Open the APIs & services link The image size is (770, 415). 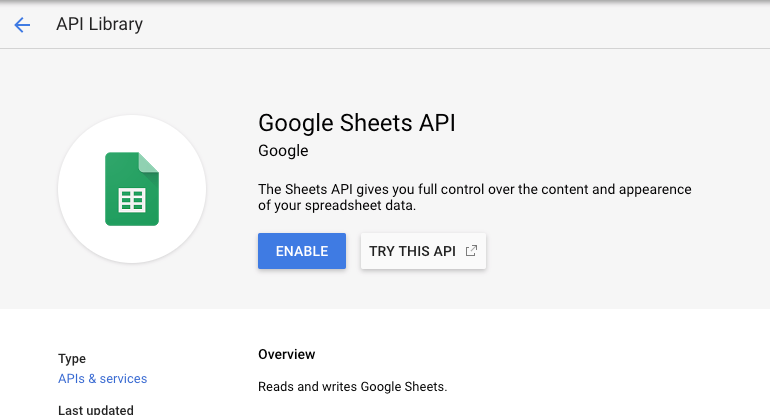tap(103, 379)
